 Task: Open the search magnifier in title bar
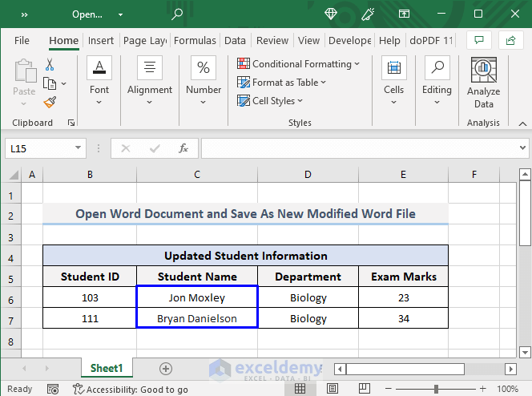point(177,14)
